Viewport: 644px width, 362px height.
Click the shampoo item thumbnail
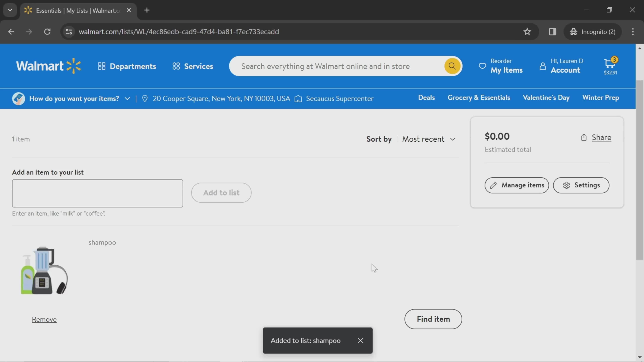[x=44, y=270]
